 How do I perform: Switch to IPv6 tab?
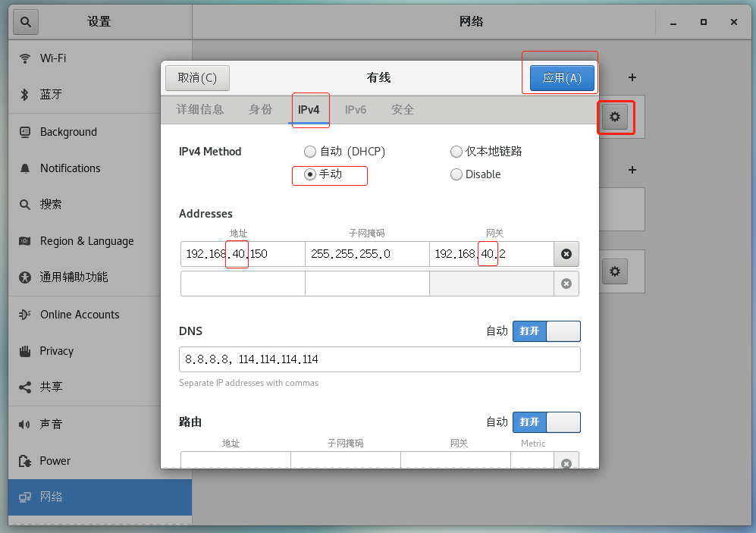tap(356, 110)
